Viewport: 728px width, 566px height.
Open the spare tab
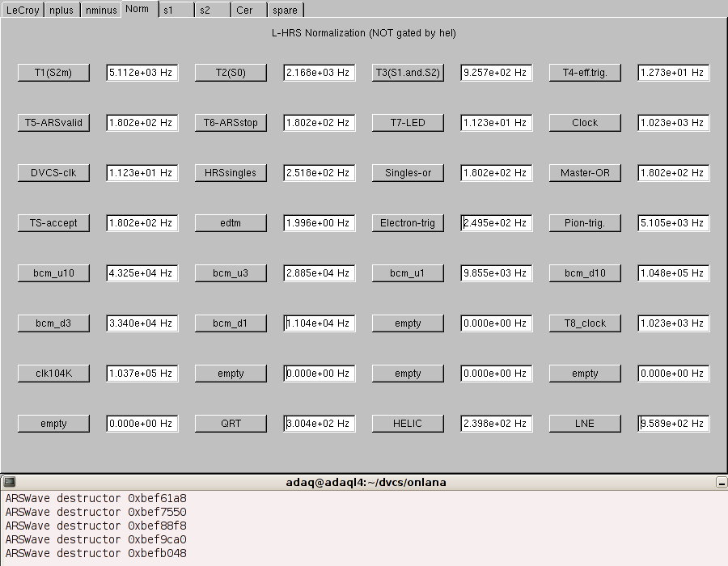pyautogui.click(x=286, y=10)
